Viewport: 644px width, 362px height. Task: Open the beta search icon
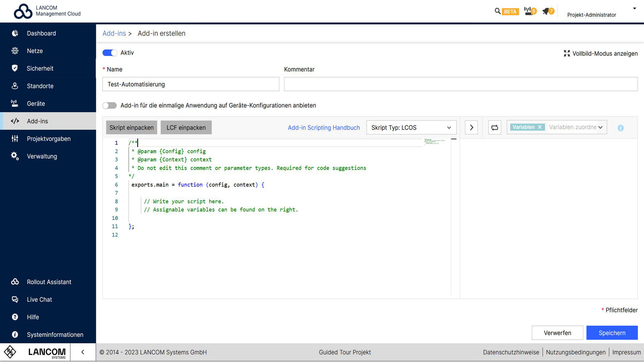tap(498, 11)
